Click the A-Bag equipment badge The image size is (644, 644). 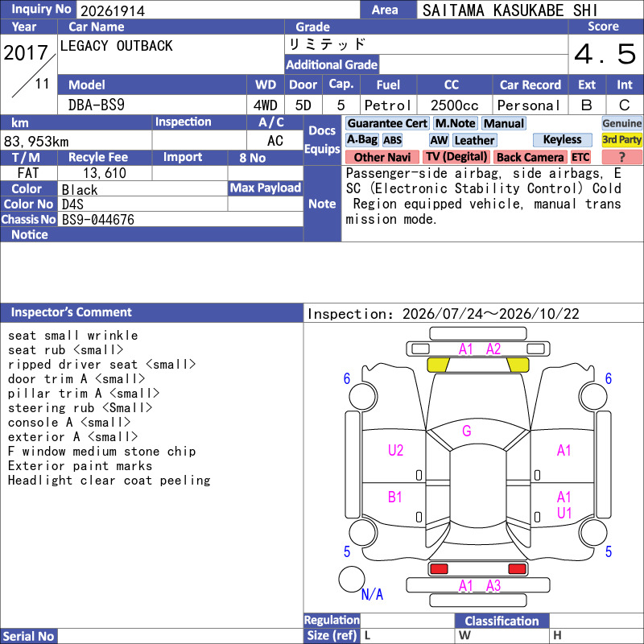pos(361,140)
